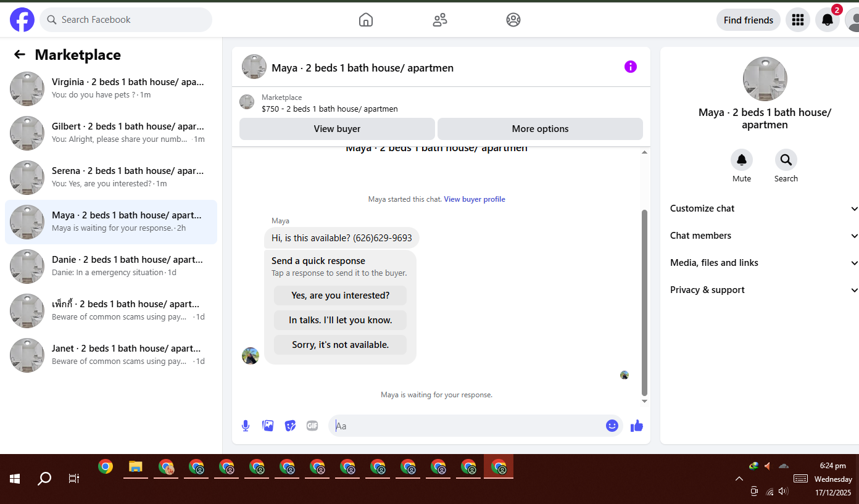Open Janet's conversation
The image size is (859, 504).
click(111, 355)
